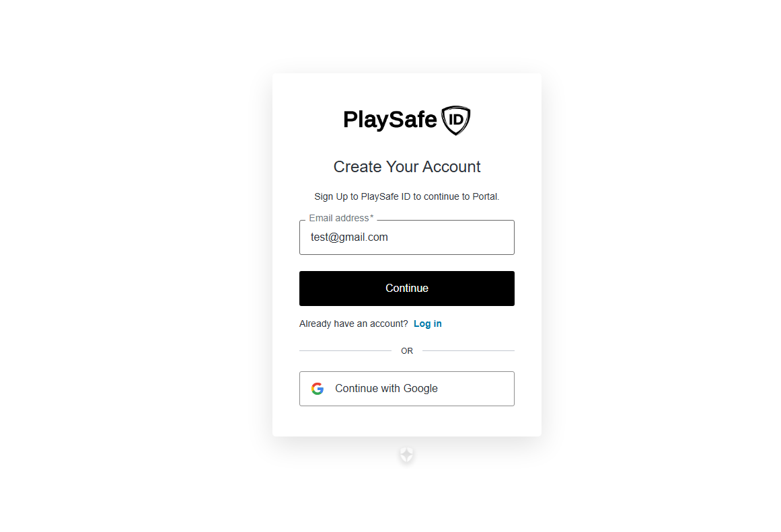Place cursor in test@gmail.com text
Viewport: 781px width, 532px height.
pyautogui.click(x=349, y=237)
